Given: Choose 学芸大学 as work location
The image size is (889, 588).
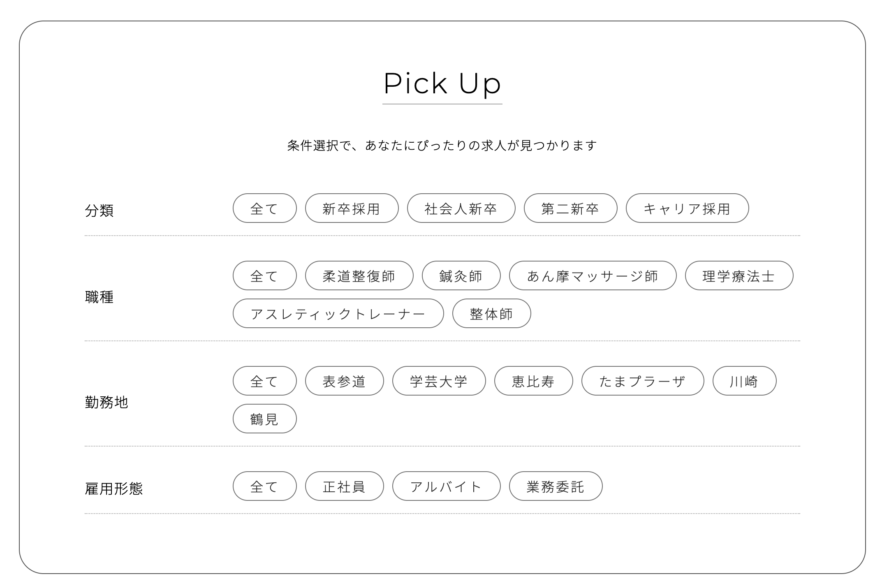Looking at the screenshot, I should (439, 381).
